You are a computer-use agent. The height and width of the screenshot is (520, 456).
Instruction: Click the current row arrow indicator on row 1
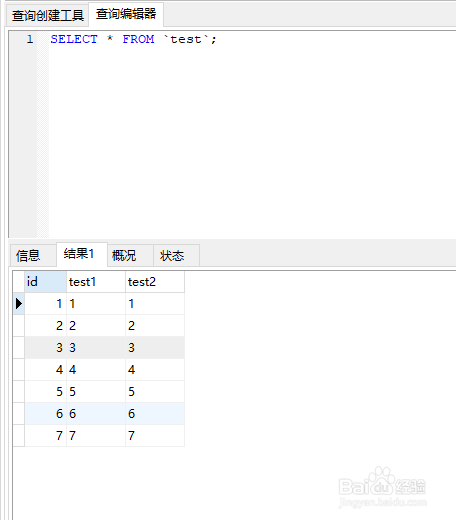(19, 303)
